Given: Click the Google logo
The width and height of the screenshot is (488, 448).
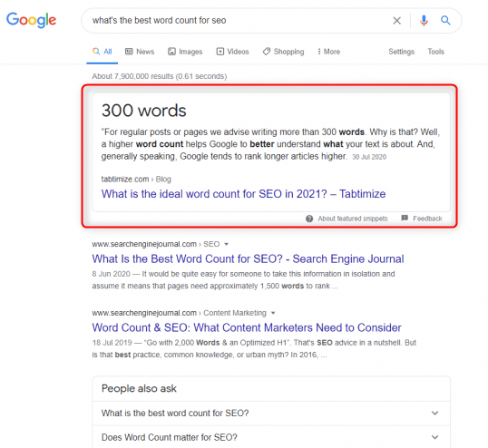Looking at the screenshot, I should click(32, 20).
